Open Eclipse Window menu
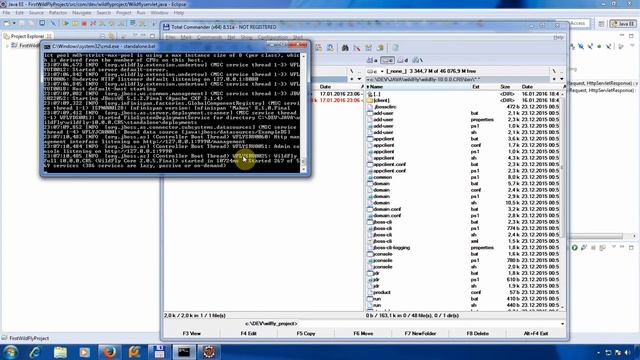Viewport: 640px width, 360px height. click(159, 13)
